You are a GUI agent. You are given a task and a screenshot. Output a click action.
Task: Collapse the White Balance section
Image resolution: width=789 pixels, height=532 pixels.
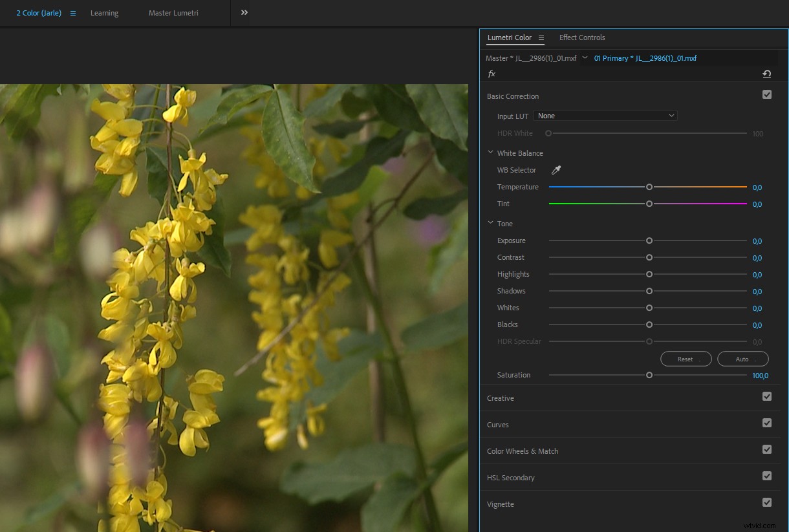pyautogui.click(x=490, y=153)
